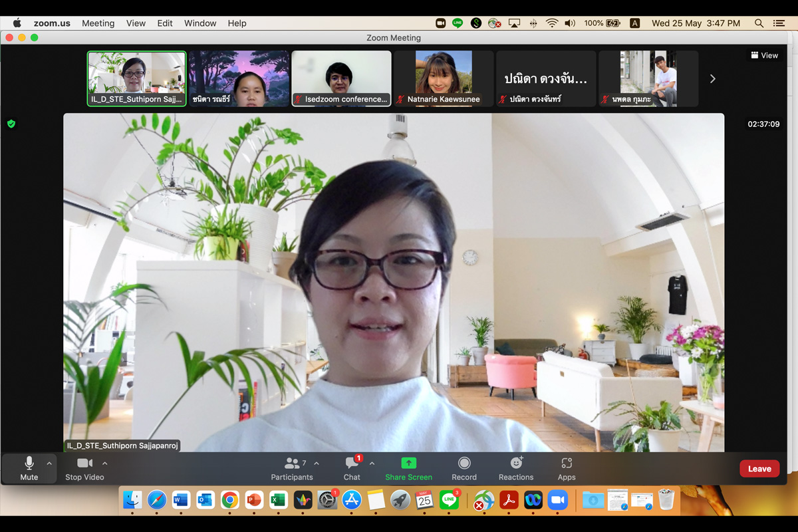Open Zoom from the Dock
798x532 pixels.
pyautogui.click(x=558, y=500)
